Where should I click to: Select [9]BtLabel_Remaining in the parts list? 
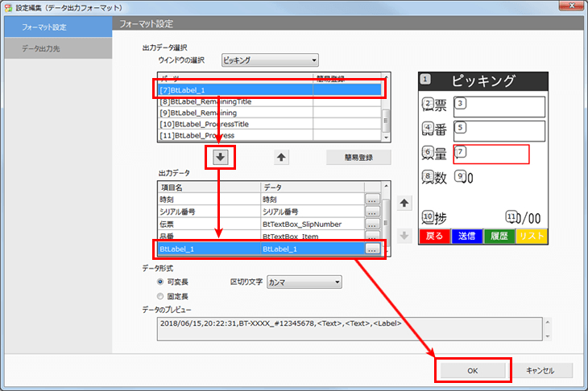point(234,113)
